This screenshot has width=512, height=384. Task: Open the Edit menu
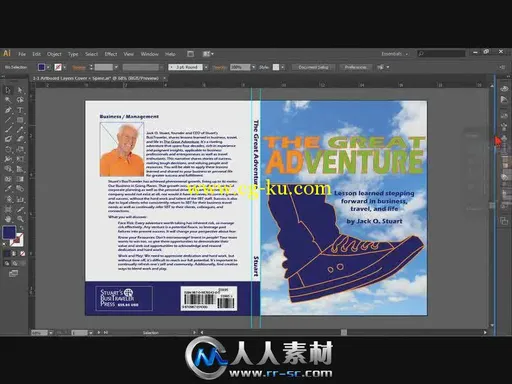click(x=36, y=54)
